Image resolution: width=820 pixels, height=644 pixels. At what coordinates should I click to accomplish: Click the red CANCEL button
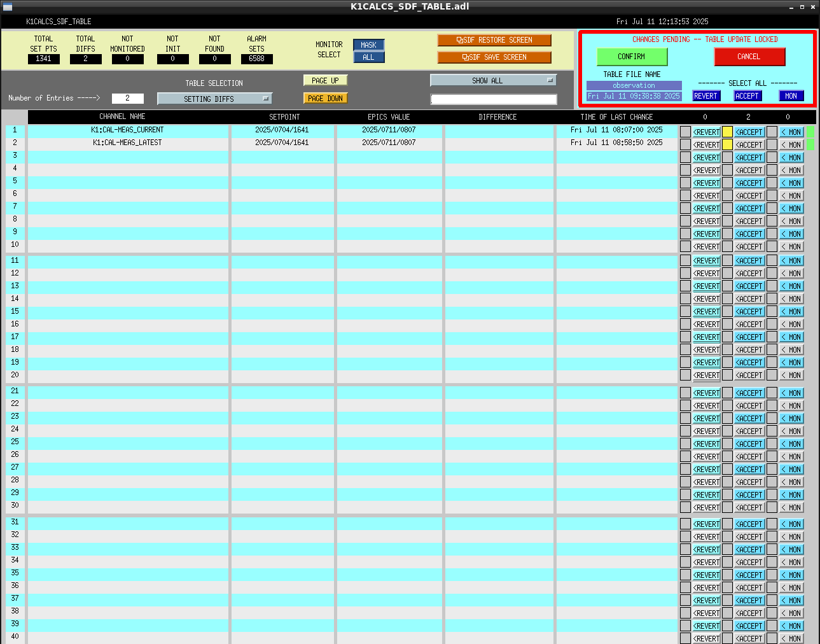coord(749,57)
